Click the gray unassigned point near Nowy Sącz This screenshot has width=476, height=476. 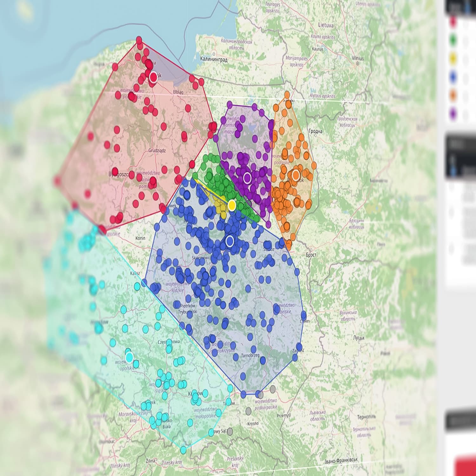(x=230, y=432)
